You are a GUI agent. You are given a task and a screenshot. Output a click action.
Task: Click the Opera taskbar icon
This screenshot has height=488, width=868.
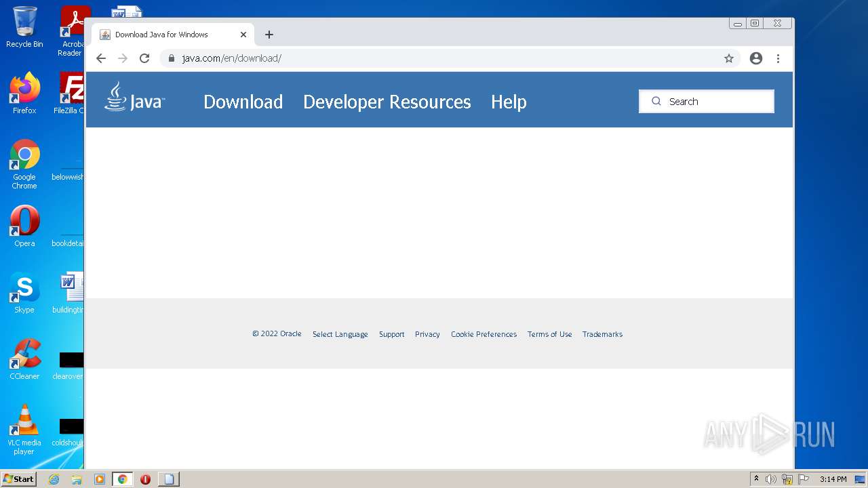[145, 479]
